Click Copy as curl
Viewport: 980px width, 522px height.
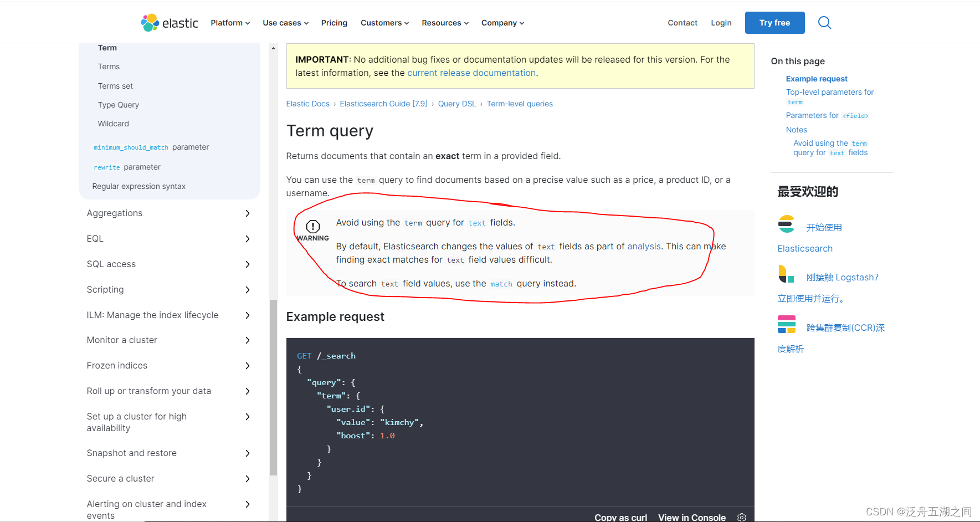(620, 518)
